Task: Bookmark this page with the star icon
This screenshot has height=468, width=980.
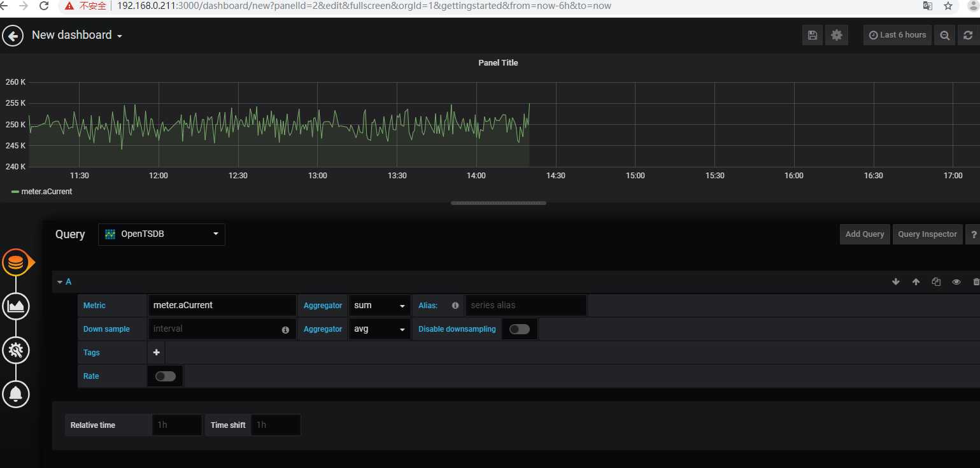Action: (x=948, y=6)
